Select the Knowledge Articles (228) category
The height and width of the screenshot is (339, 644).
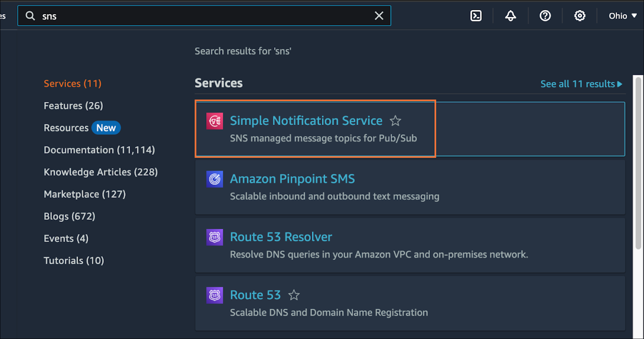click(x=101, y=172)
